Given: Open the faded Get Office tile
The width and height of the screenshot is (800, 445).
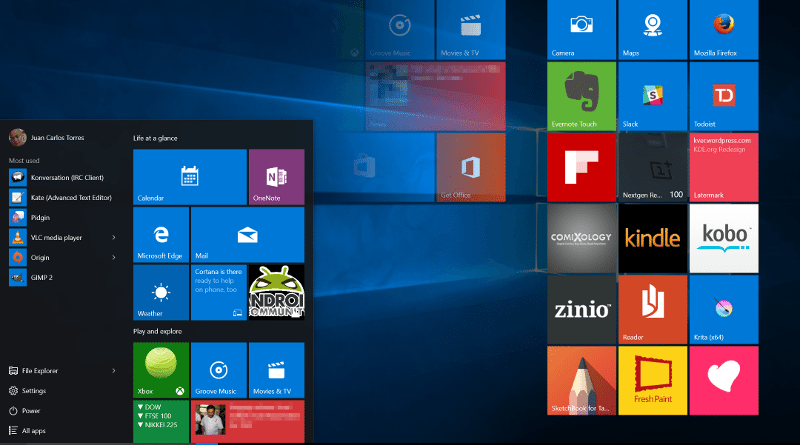Looking at the screenshot, I should tap(471, 167).
